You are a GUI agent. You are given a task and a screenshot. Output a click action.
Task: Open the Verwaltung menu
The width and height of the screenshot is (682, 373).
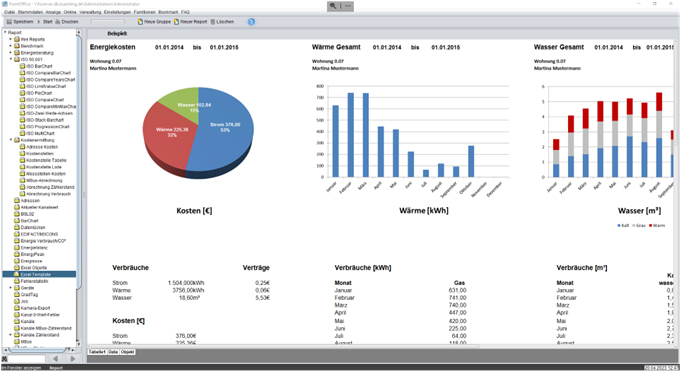point(90,12)
